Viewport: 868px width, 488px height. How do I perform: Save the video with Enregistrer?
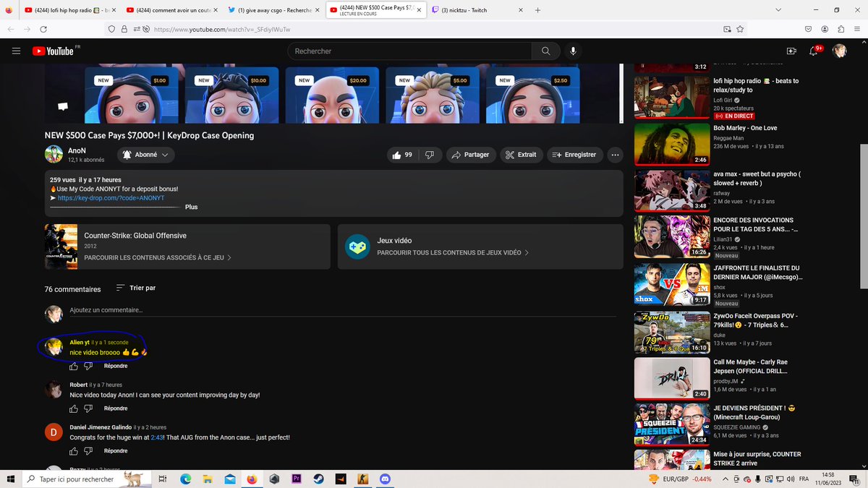[574, 155]
